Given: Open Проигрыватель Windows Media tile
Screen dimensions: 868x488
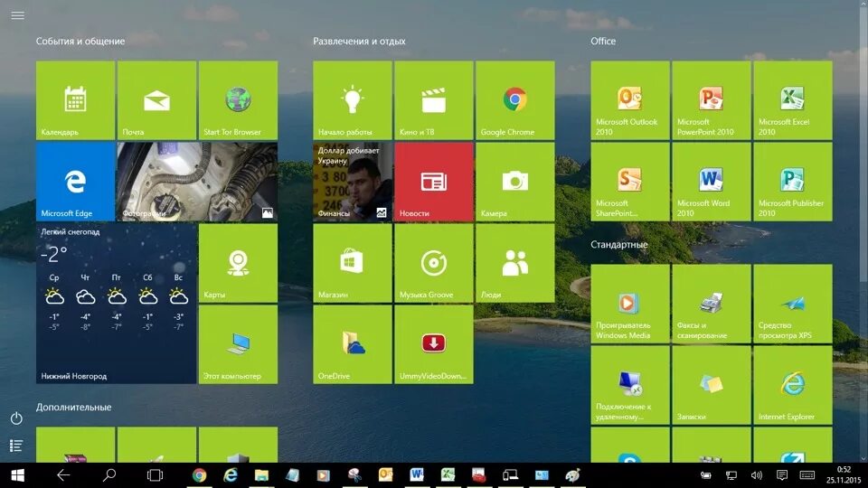Looking at the screenshot, I should click(630, 304).
